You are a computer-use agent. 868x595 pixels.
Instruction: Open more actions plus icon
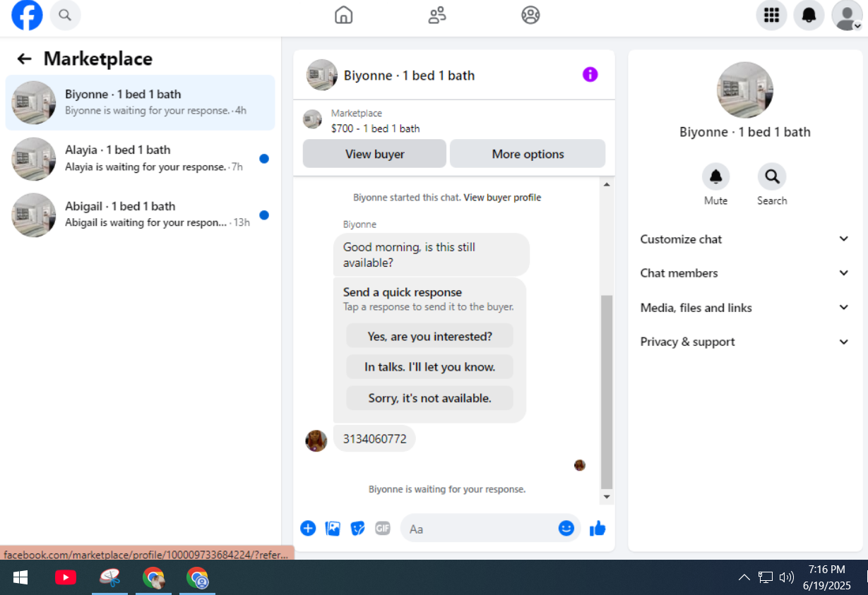[x=308, y=528]
